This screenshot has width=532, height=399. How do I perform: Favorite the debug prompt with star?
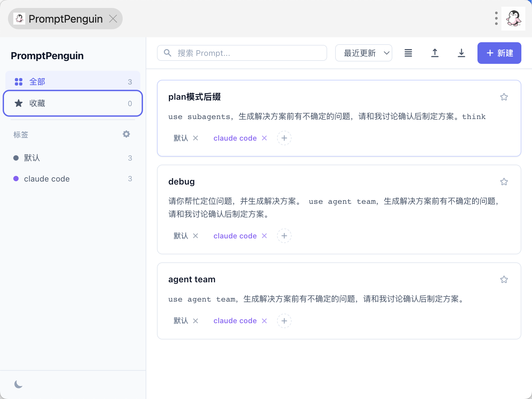[504, 182]
